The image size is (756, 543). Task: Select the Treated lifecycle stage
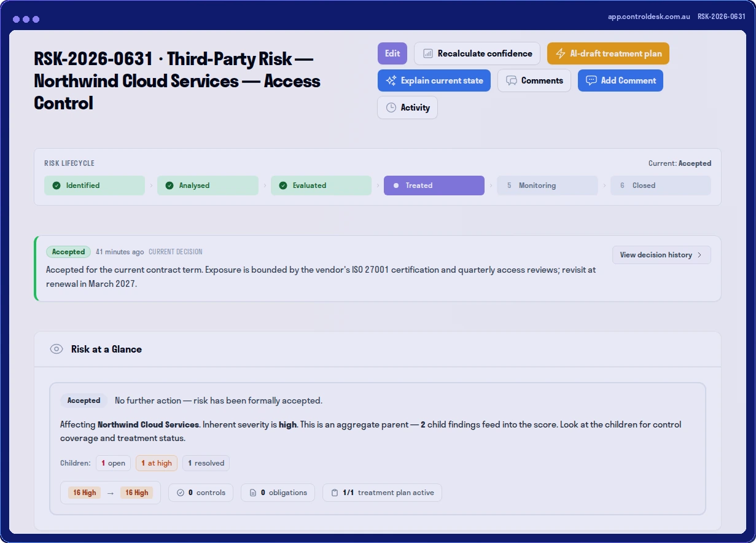[x=434, y=186]
